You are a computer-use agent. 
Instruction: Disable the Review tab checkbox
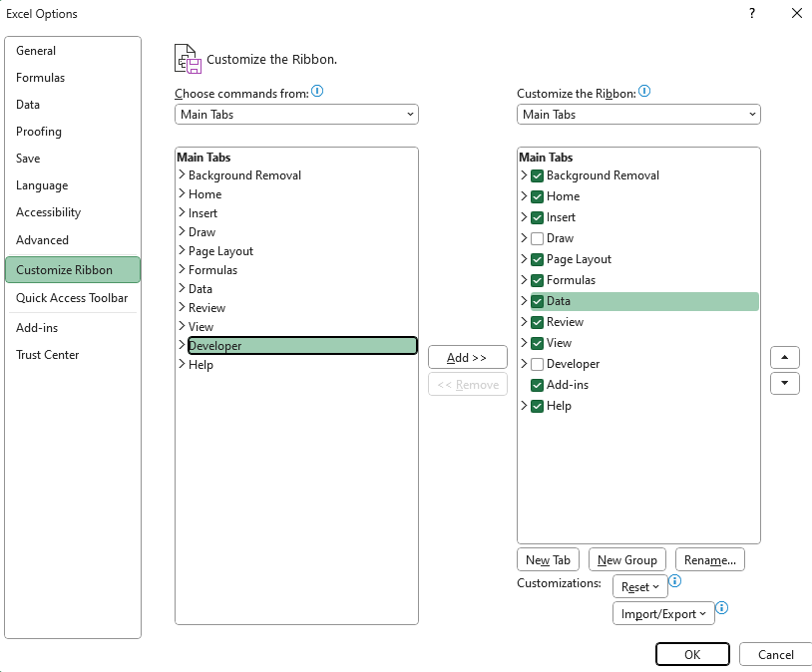click(x=537, y=321)
